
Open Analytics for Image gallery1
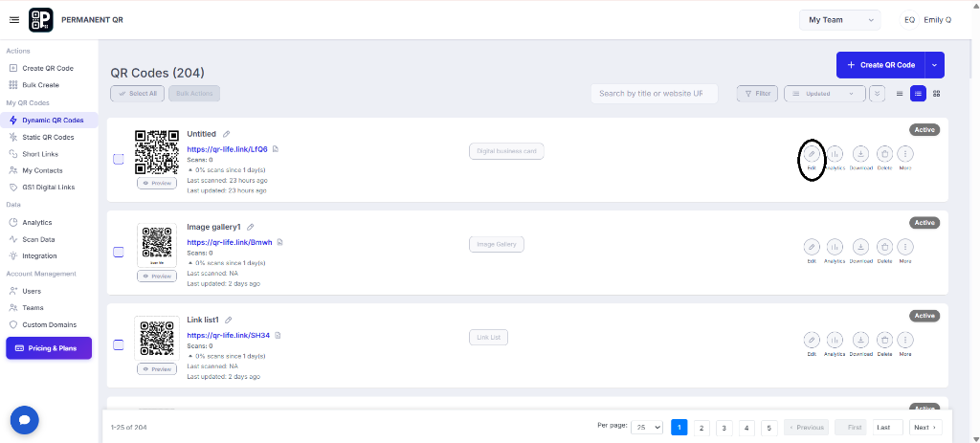click(x=835, y=247)
